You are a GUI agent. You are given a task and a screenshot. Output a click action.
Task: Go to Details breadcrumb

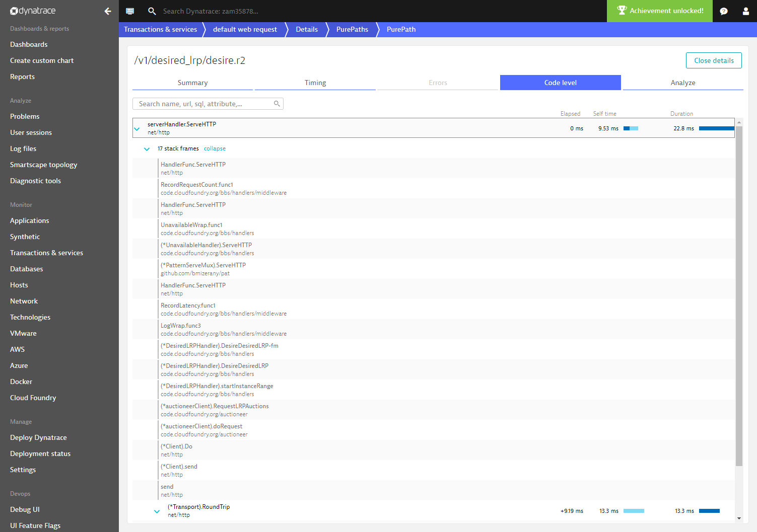pos(307,29)
